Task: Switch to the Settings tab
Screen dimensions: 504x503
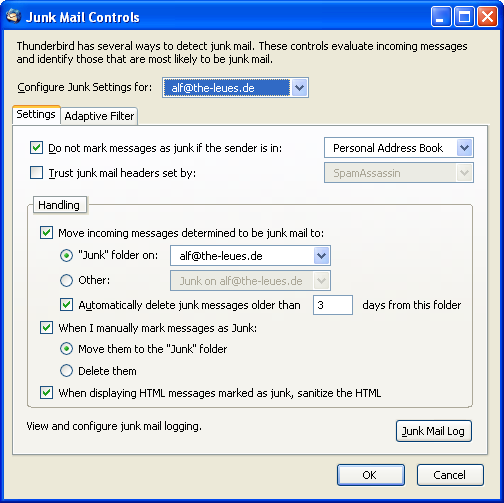Action: [36, 115]
